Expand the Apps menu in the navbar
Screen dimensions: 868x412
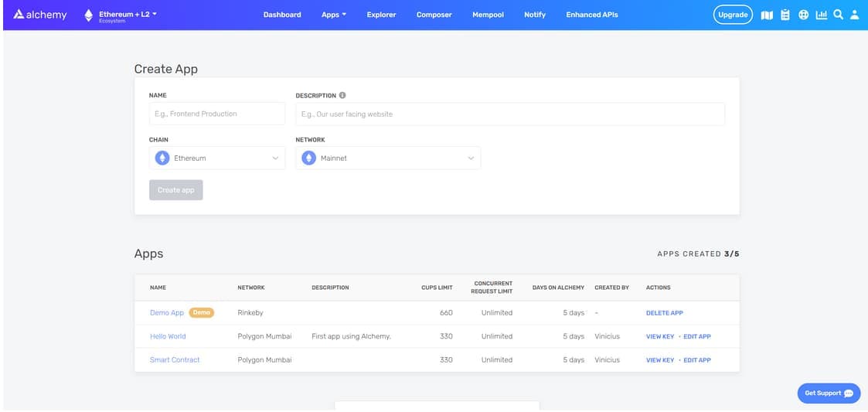tap(334, 15)
